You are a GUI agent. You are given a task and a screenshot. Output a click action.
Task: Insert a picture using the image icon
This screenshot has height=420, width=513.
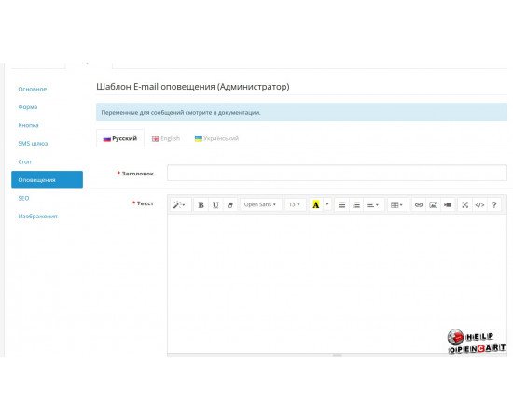[433, 205]
